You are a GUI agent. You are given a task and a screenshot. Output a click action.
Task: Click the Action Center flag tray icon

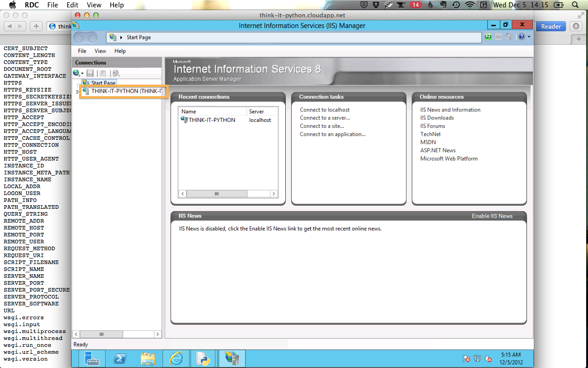point(466,359)
